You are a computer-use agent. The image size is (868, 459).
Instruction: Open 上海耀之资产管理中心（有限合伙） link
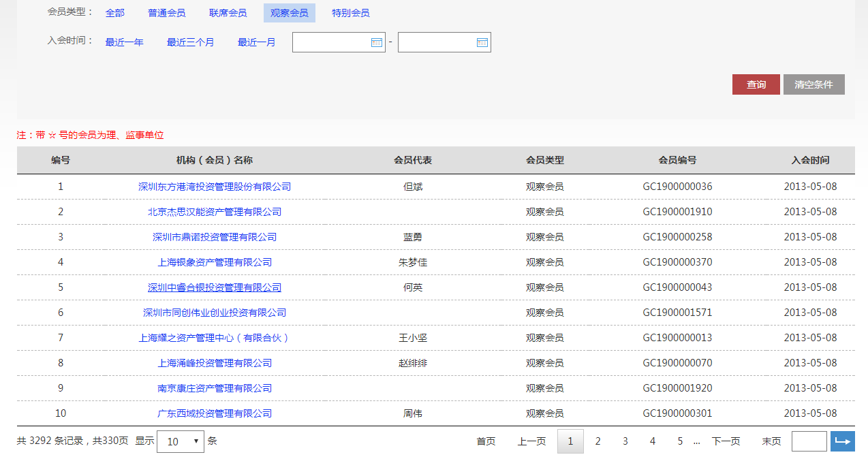215,338
